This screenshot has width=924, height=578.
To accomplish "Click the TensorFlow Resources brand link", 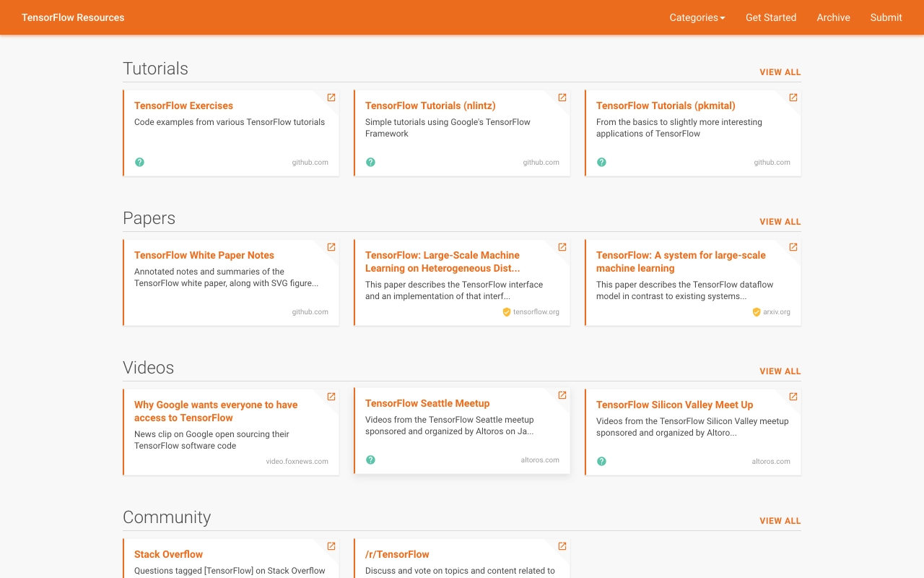I will click(x=73, y=17).
